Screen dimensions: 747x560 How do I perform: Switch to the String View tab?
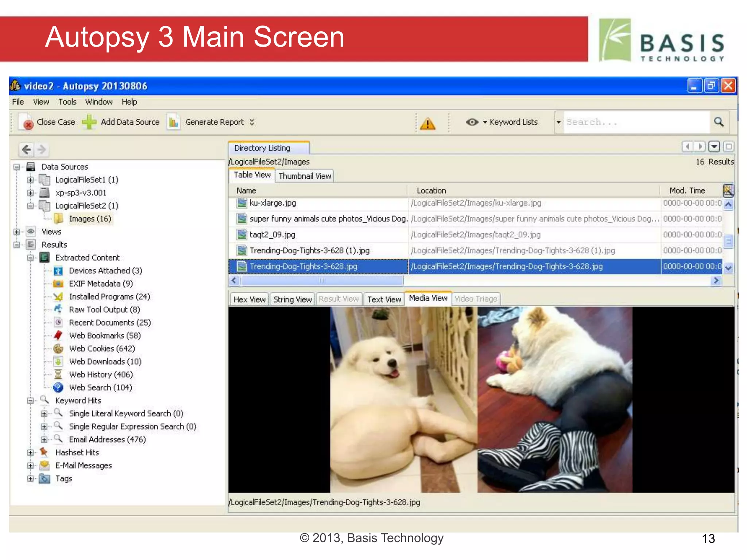tap(293, 299)
